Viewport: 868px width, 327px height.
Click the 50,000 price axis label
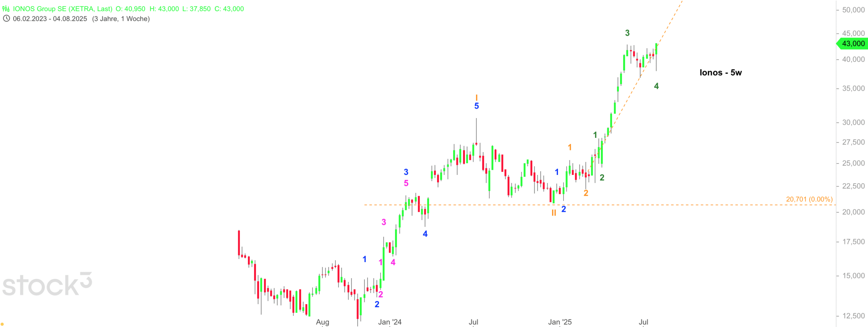click(x=853, y=10)
